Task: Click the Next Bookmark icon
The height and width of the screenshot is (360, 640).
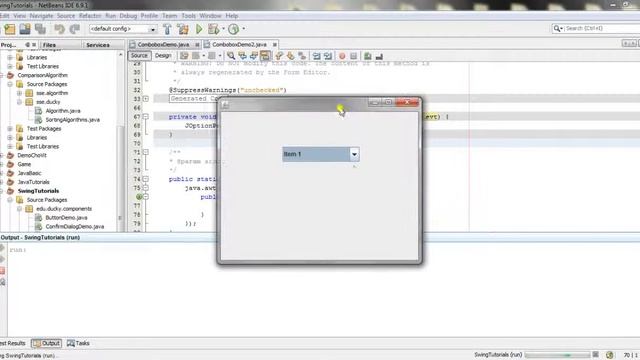Action: click(291, 56)
